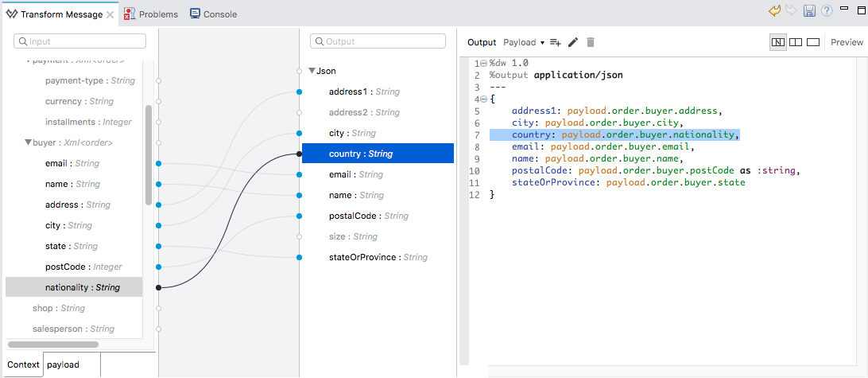Screen dimensions: 868x378
Task: Close the Transform Message tab
Action: pos(110,14)
